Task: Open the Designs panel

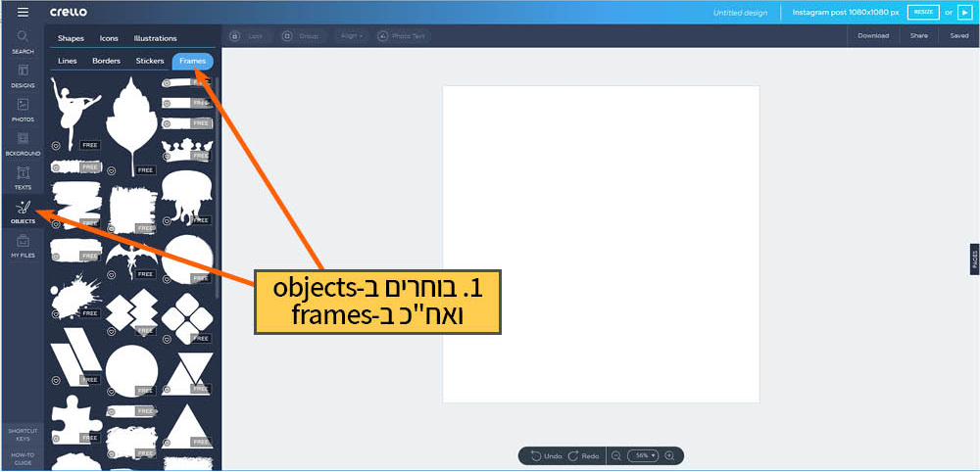Action: (x=23, y=75)
